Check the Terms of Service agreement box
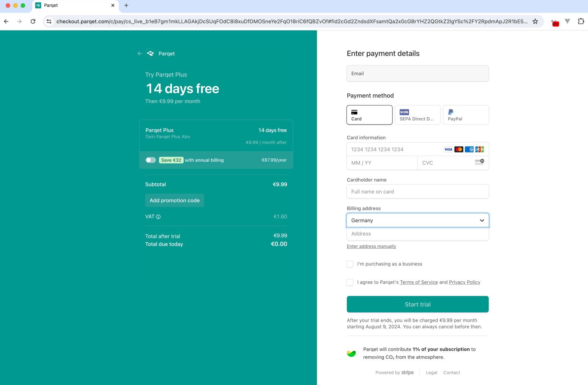Viewport: 588px width, 385px height. [x=350, y=283]
